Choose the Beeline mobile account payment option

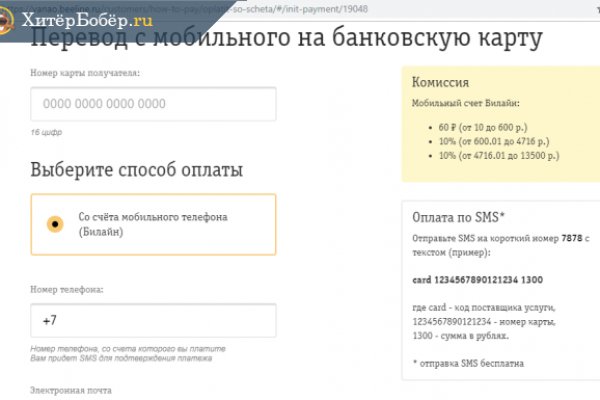click(153, 224)
